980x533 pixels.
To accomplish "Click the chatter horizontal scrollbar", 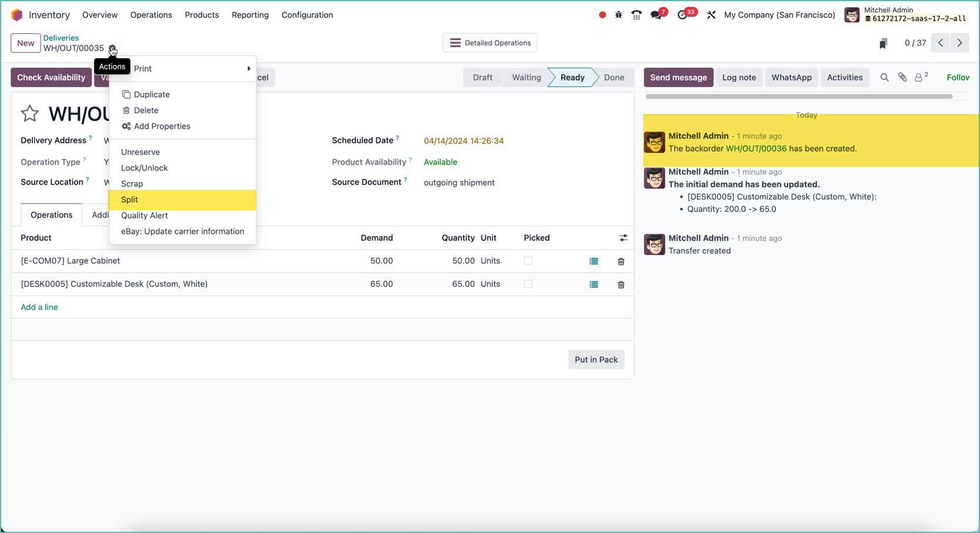I will pos(798,96).
